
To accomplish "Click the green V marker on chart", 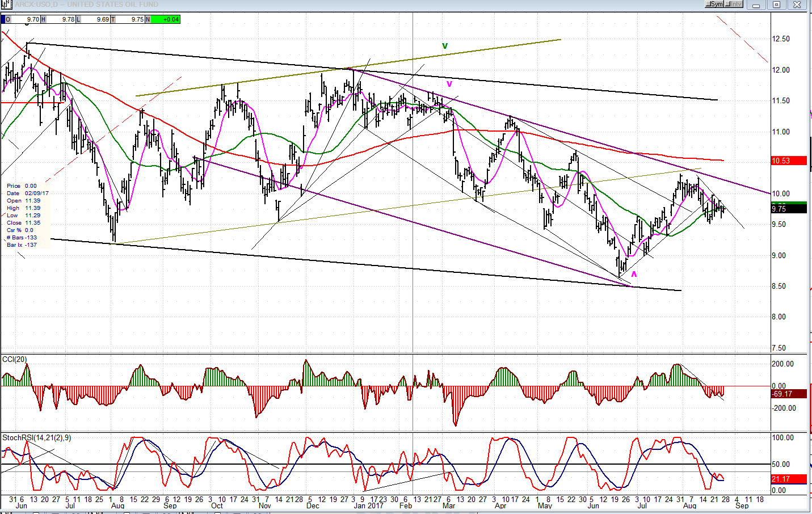I will [445, 46].
